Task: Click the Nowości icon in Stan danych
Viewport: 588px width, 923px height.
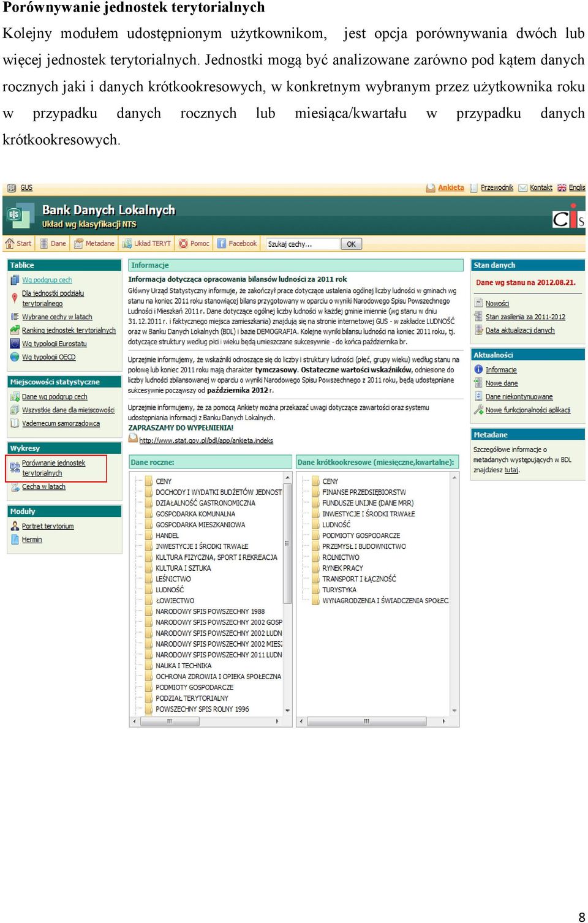Action: (x=478, y=303)
